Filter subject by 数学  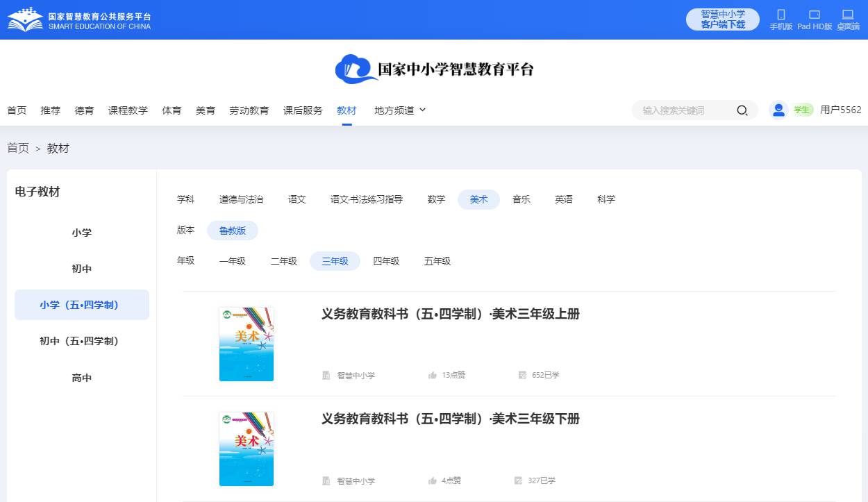(x=437, y=199)
